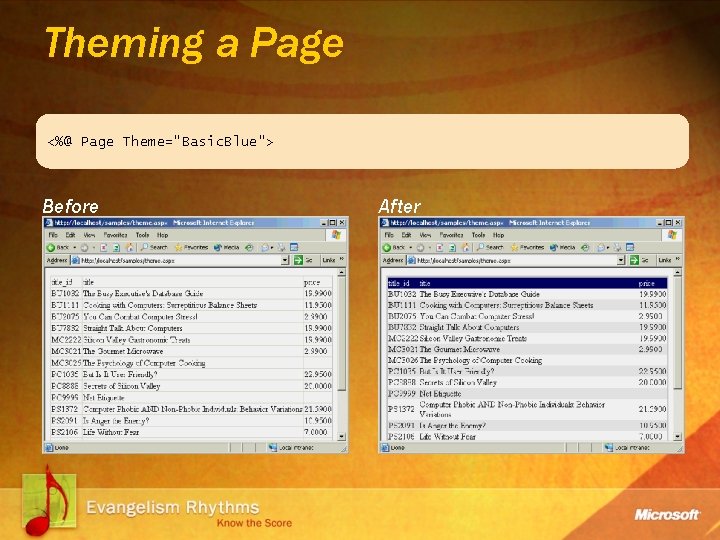Screen dimensions: 720x540
Task: Click Mail icon in the Before window
Action: [265, 248]
